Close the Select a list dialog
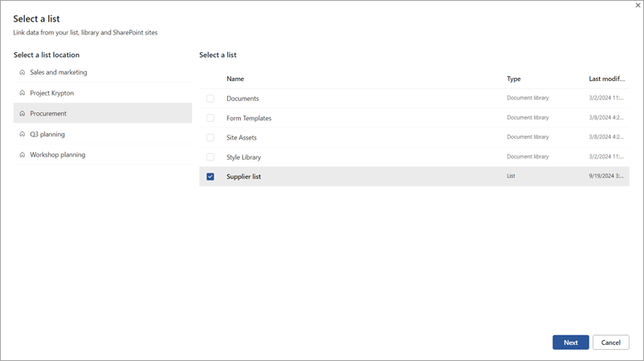The height and width of the screenshot is (361, 644). (x=638, y=6)
